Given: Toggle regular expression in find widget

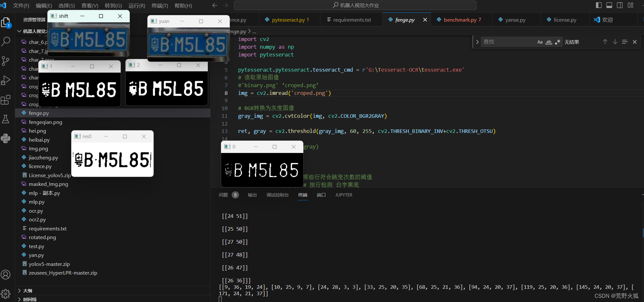Looking at the screenshot, I should pos(557,42).
